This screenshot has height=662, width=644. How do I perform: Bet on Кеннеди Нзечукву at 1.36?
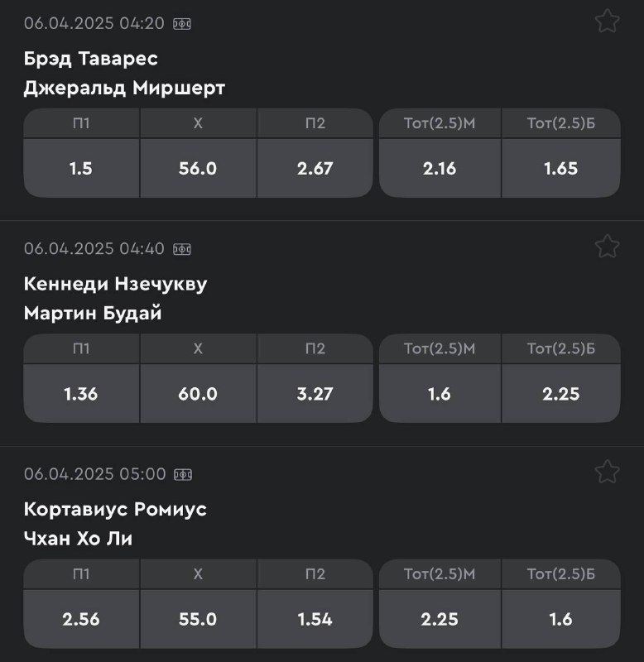point(81,394)
